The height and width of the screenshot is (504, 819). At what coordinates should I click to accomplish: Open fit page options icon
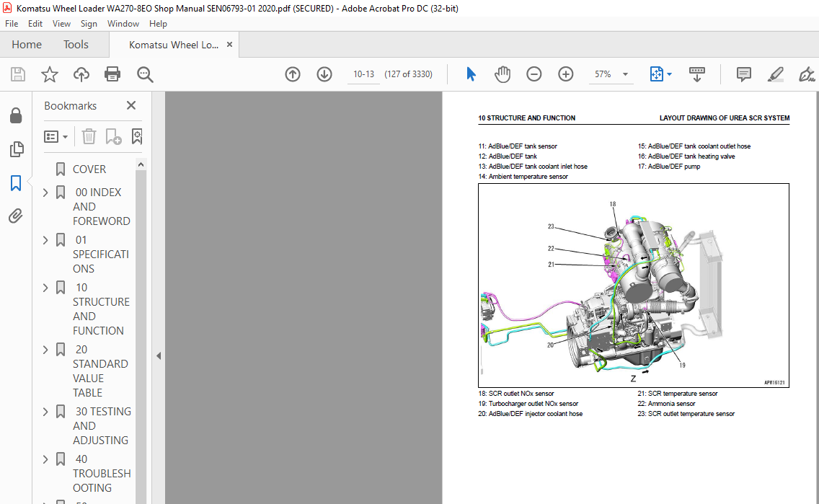tap(657, 74)
